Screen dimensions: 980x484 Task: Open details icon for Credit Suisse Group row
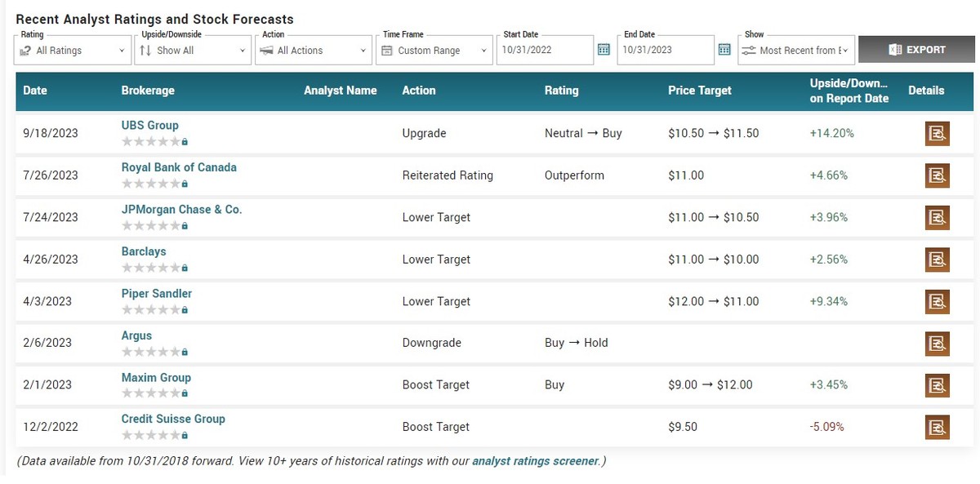(937, 427)
